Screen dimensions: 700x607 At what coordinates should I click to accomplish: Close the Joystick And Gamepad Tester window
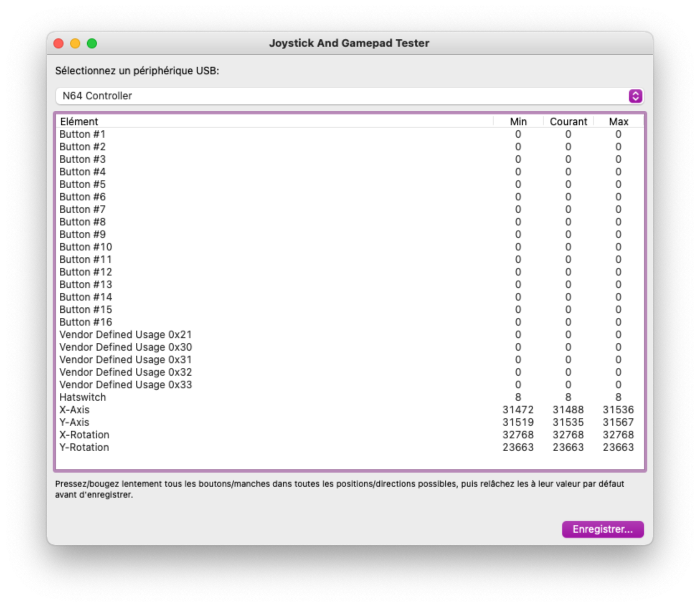tap(58, 43)
